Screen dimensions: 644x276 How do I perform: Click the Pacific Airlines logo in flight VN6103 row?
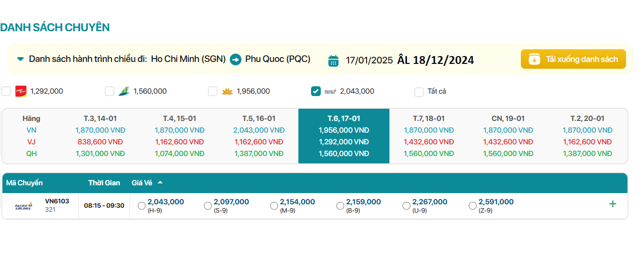tap(23, 206)
